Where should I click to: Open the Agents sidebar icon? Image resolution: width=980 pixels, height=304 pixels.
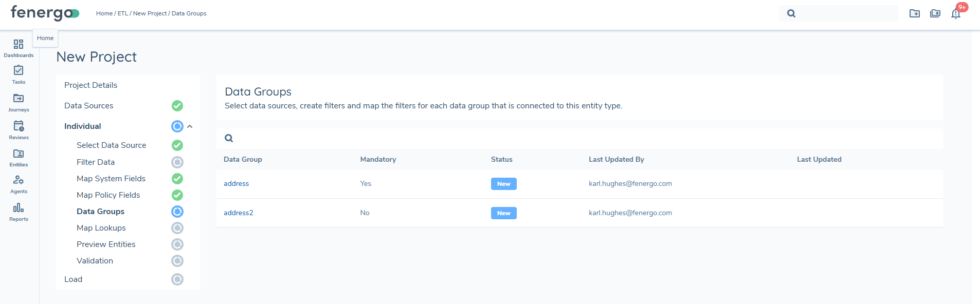pos(19,184)
